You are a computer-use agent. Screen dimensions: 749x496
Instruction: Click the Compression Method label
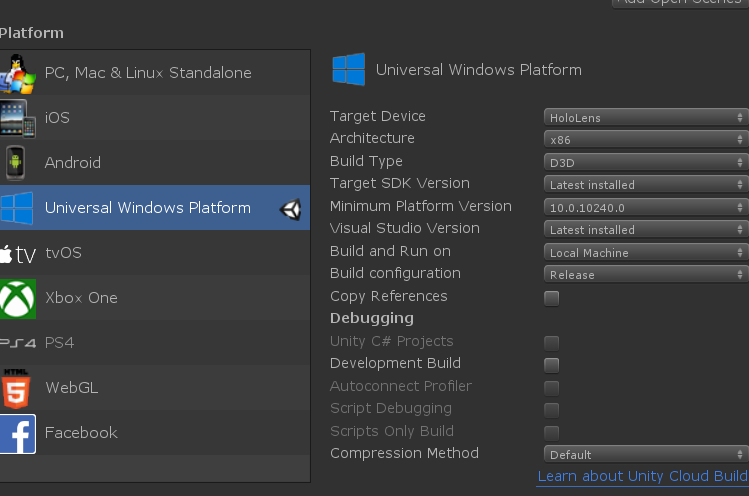point(404,453)
